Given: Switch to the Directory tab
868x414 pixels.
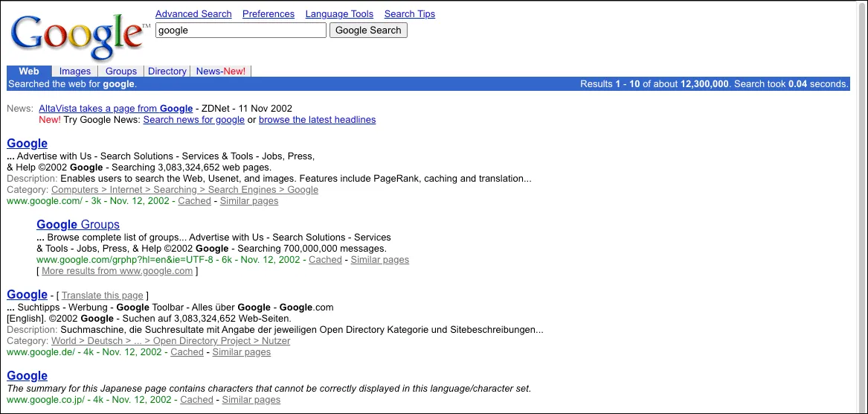Looking at the screenshot, I should (x=167, y=71).
